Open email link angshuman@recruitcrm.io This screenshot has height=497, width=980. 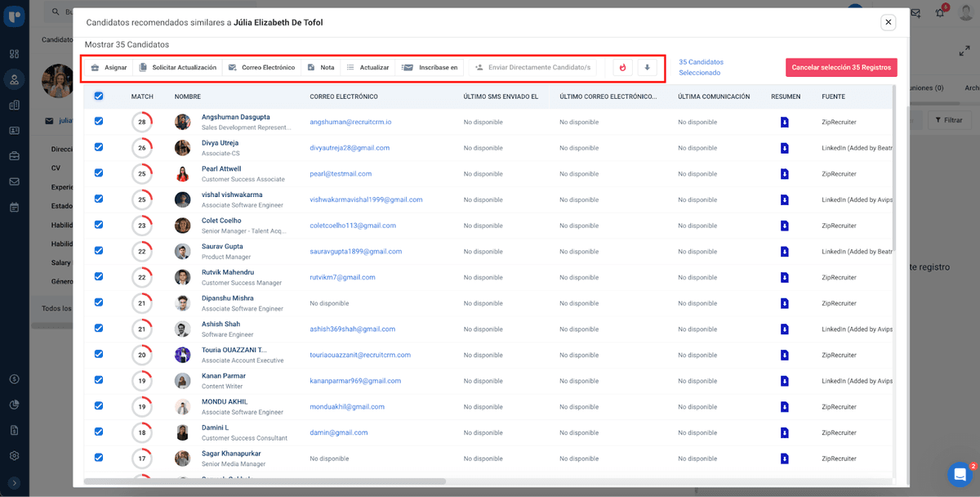pyautogui.click(x=350, y=123)
